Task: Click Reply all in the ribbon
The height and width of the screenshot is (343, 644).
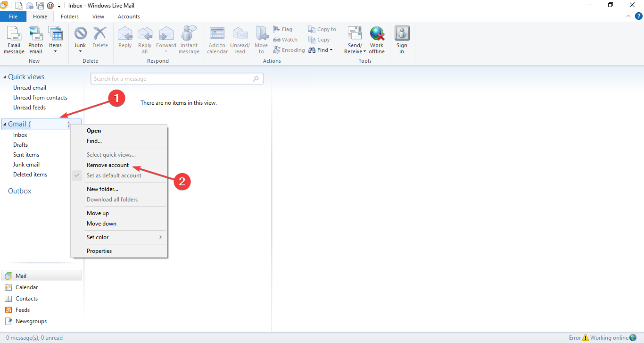Action: pyautogui.click(x=145, y=40)
